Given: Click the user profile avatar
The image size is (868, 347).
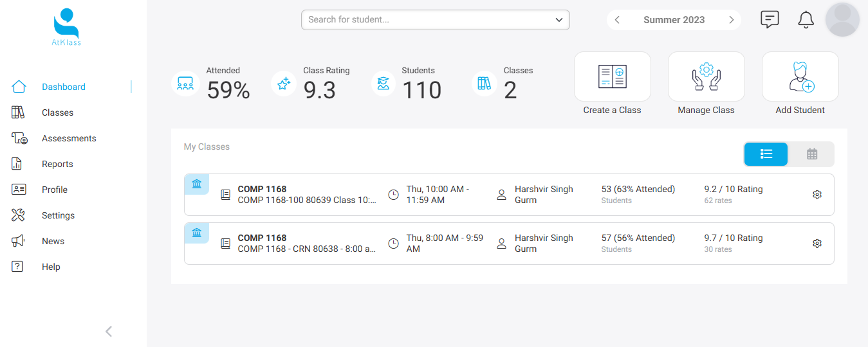Looking at the screenshot, I should pyautogui.click(x=842, y=20).
